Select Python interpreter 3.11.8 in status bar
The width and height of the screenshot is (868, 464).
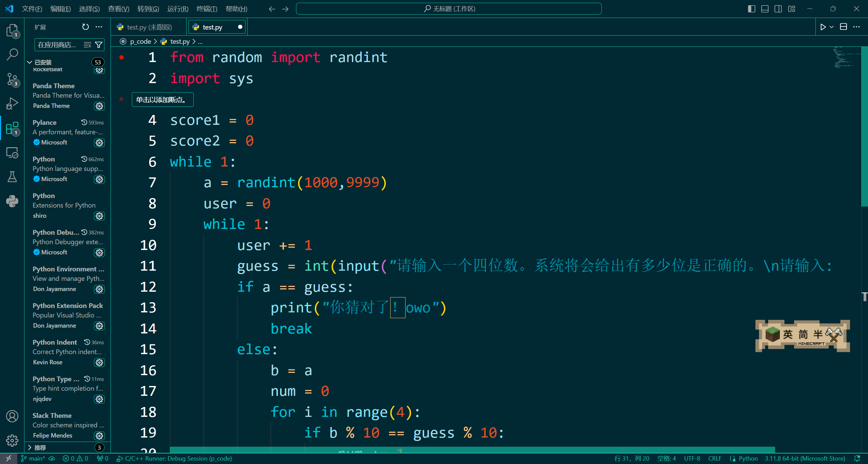tap(805, 459)
